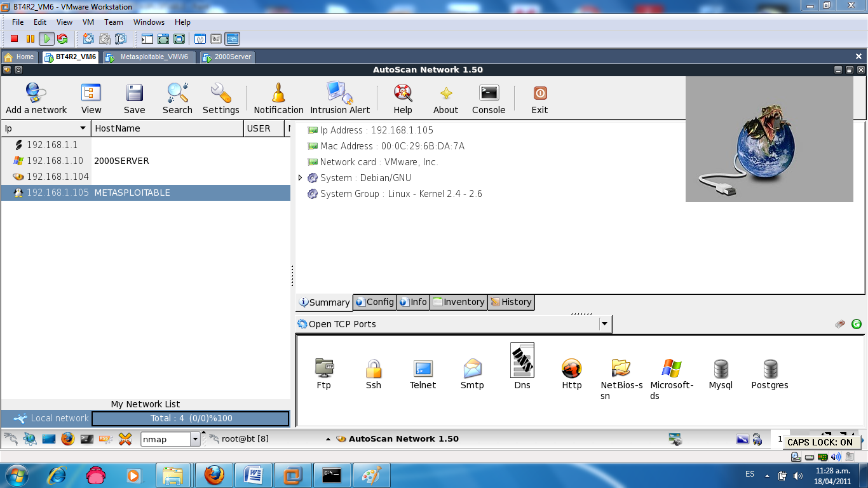Image resolution: width=868 pixels, height=488 pixels.
Task: Click the nmap command input field
Action: (x=165, y=439)
